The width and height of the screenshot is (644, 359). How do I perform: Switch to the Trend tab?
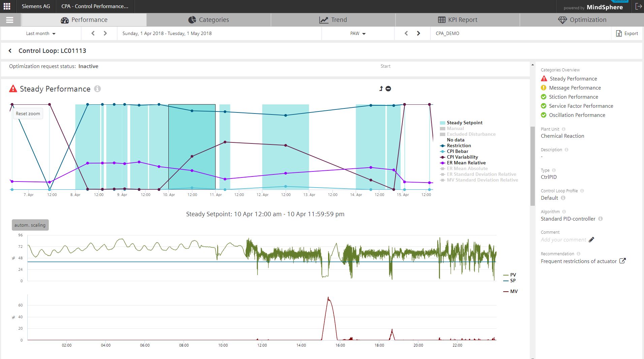click(333, 20)
